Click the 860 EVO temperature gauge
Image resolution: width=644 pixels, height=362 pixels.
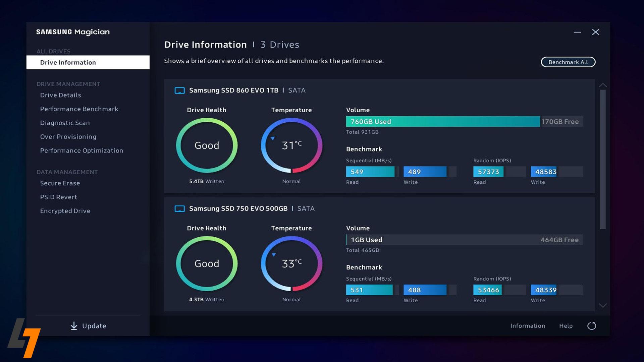tap(291, 145)
